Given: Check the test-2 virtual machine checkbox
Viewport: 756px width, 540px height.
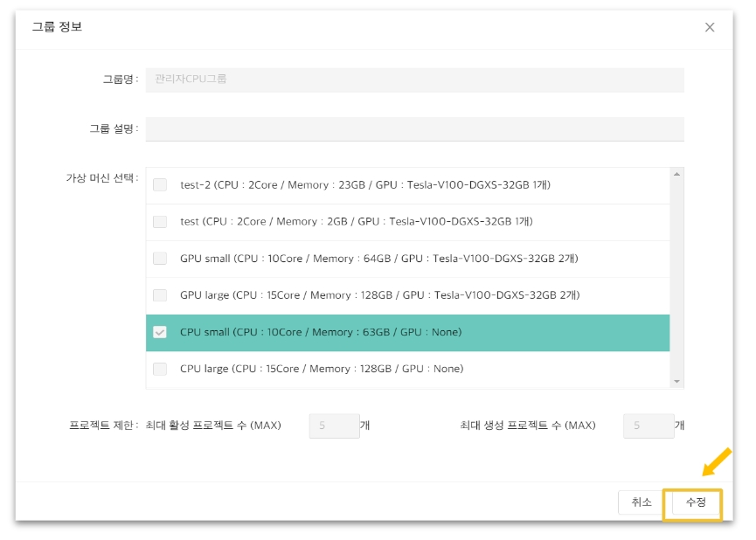Looking at the screenshot, I should (160, 185).
